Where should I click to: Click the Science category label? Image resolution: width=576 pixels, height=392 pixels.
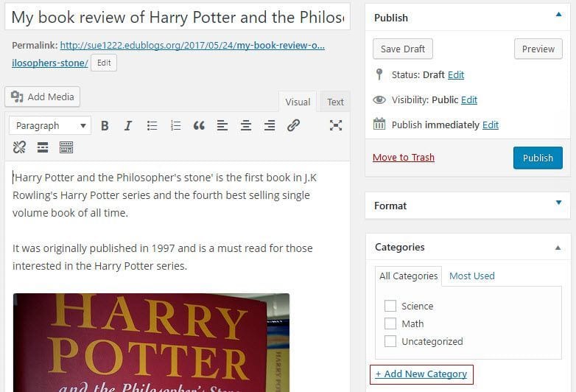click(x=418, y=306)
